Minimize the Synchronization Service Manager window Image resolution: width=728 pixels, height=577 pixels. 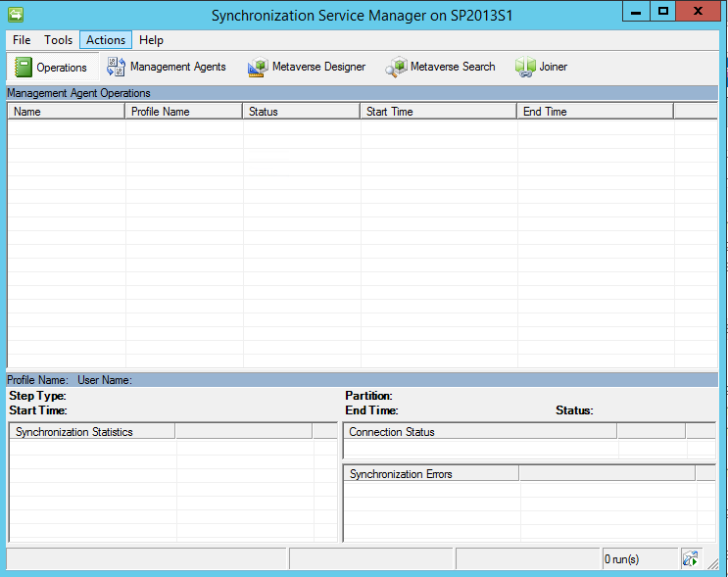(x=636, y=12)
